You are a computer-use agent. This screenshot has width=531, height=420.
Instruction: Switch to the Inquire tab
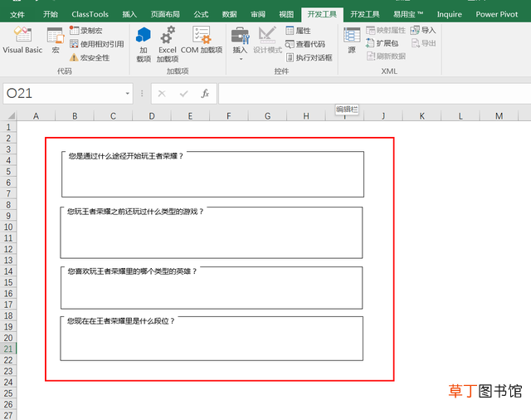pyautogui.click(x=450, y=15)
